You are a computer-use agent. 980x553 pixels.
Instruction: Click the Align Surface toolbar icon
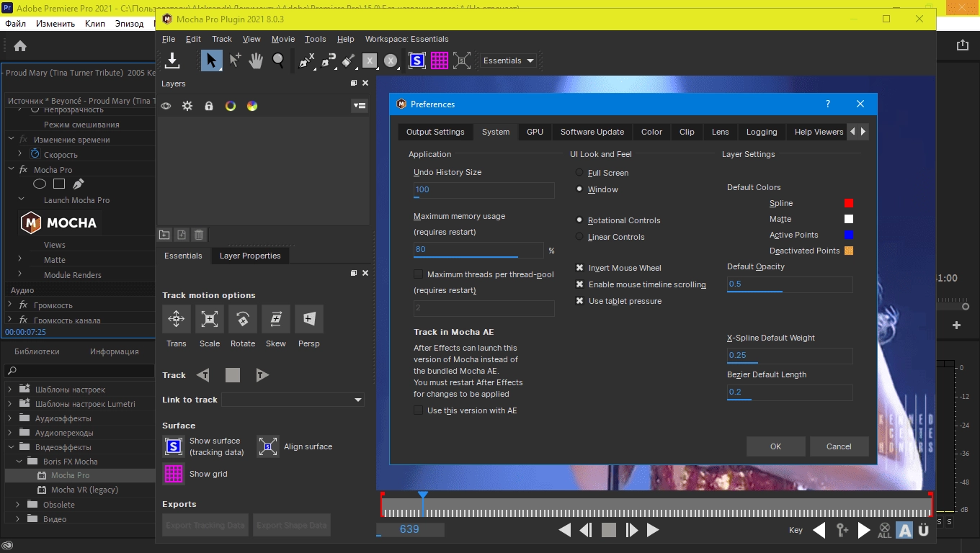tap(462, 60)
